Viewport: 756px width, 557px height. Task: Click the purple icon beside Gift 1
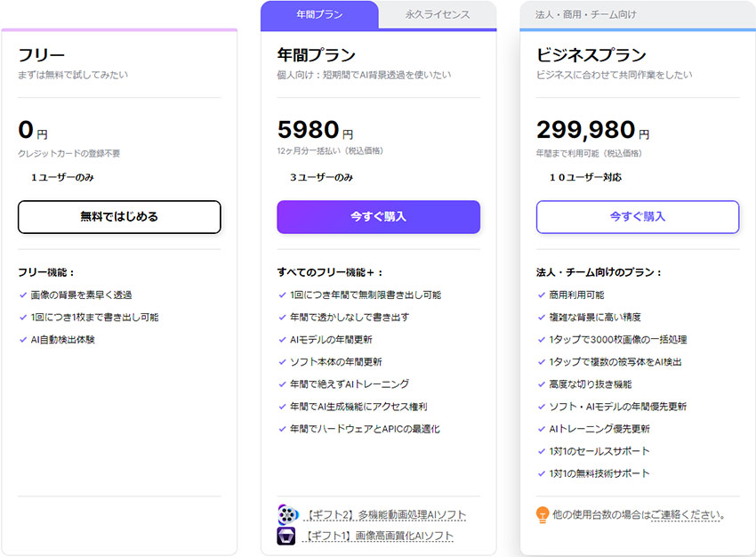(287, 536)
